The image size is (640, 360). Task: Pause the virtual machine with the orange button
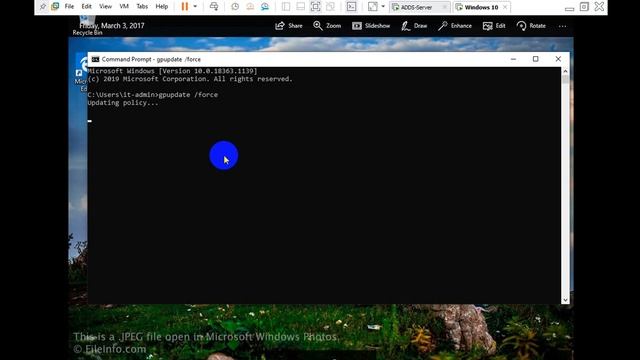pos(184,7)
